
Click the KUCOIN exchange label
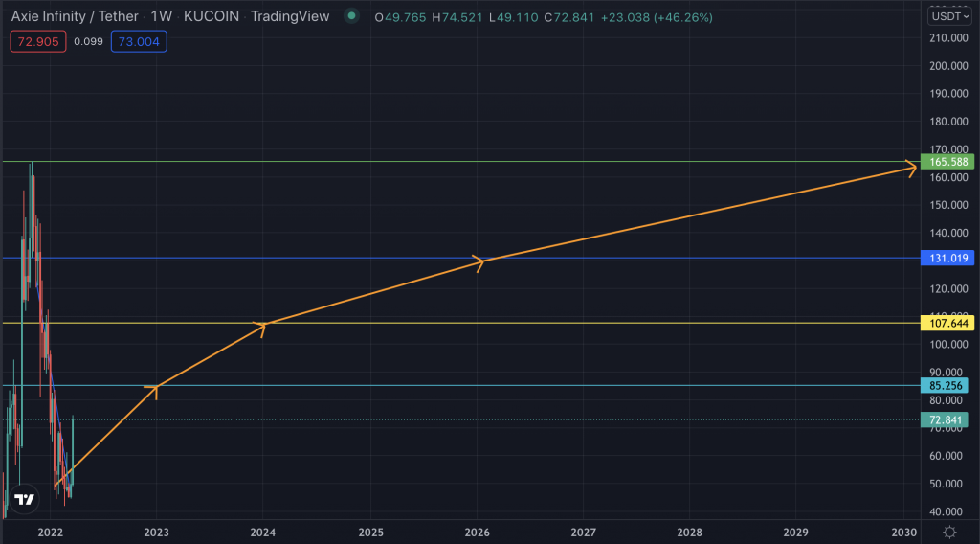tap(212, 16)
